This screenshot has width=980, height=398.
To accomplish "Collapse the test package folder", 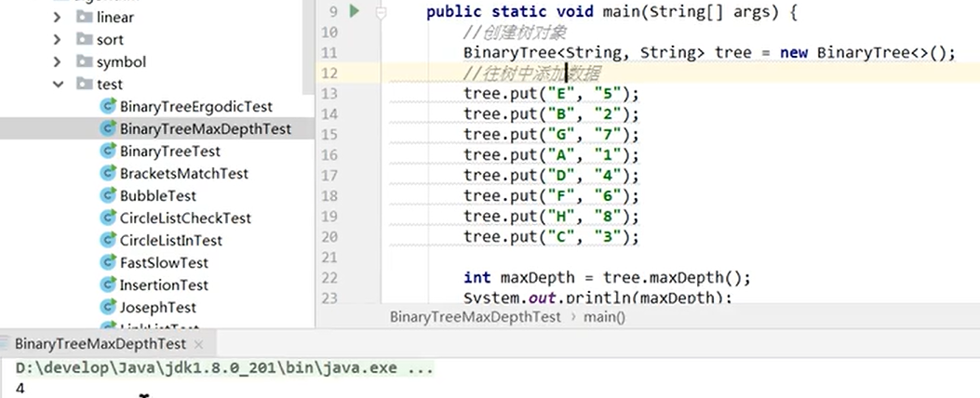I will pos(58,85).
